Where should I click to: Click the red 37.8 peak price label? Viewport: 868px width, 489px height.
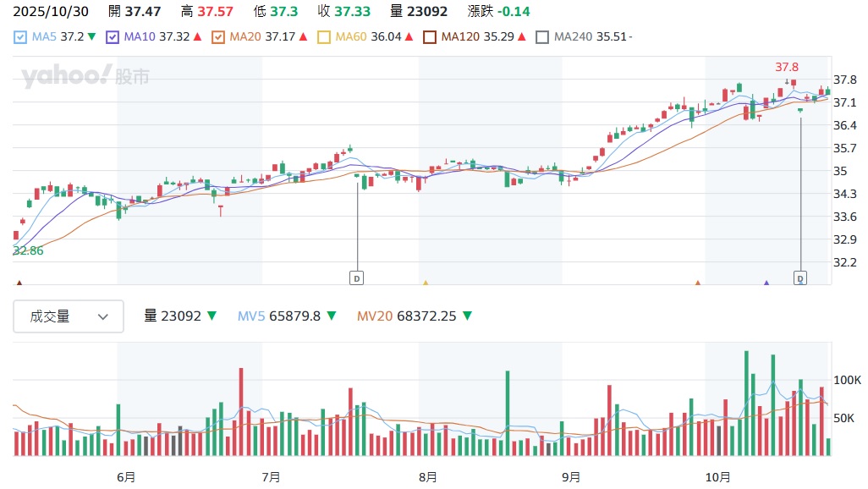coord(787,67)
